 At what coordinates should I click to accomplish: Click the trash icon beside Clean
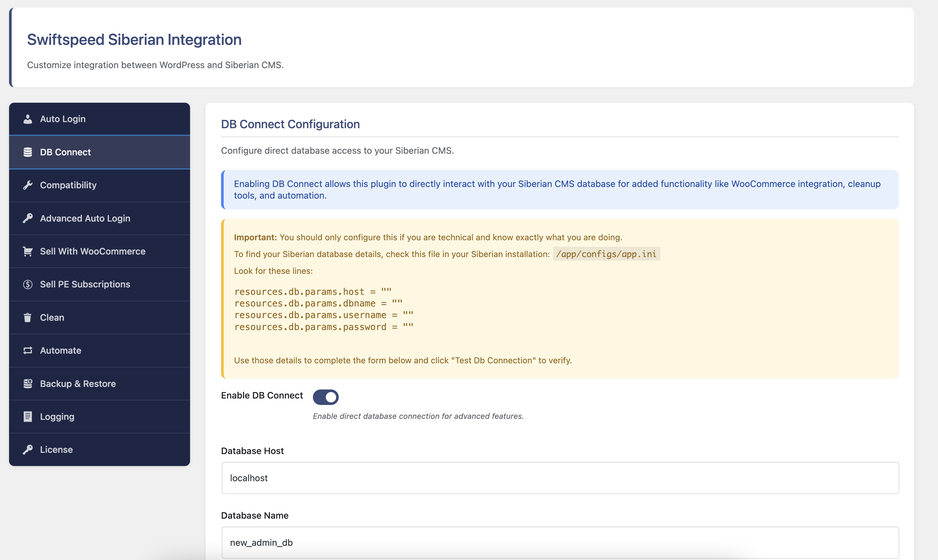[28, 317]
